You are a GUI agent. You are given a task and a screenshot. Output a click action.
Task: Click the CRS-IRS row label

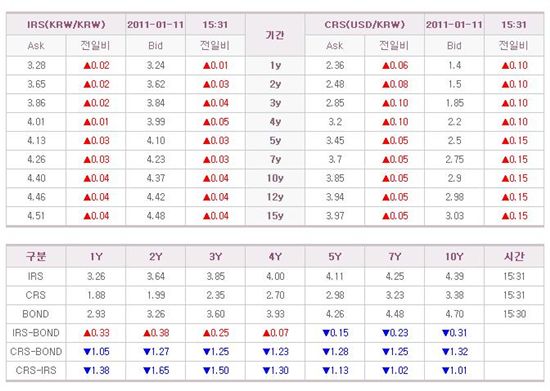pyautogui.click(x=36, y=370)
